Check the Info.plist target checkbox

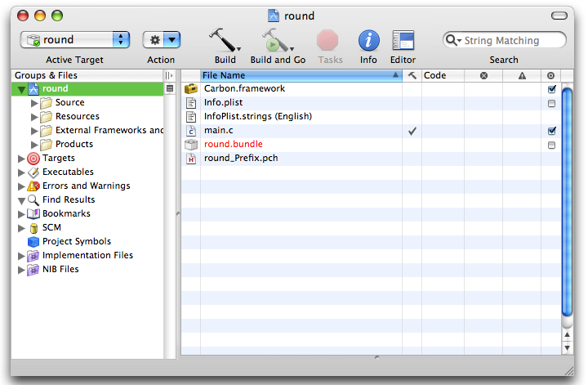tap(551, 103)
